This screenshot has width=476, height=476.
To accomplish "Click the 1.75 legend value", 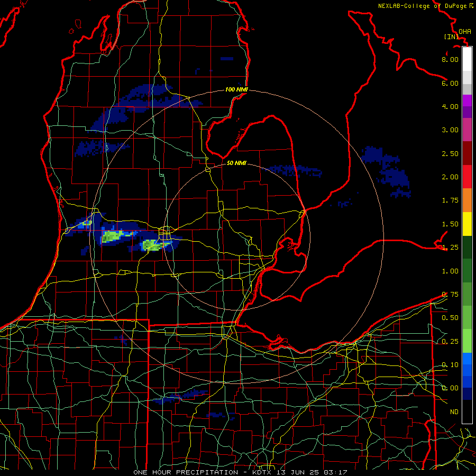I will (x=450, y=200).
